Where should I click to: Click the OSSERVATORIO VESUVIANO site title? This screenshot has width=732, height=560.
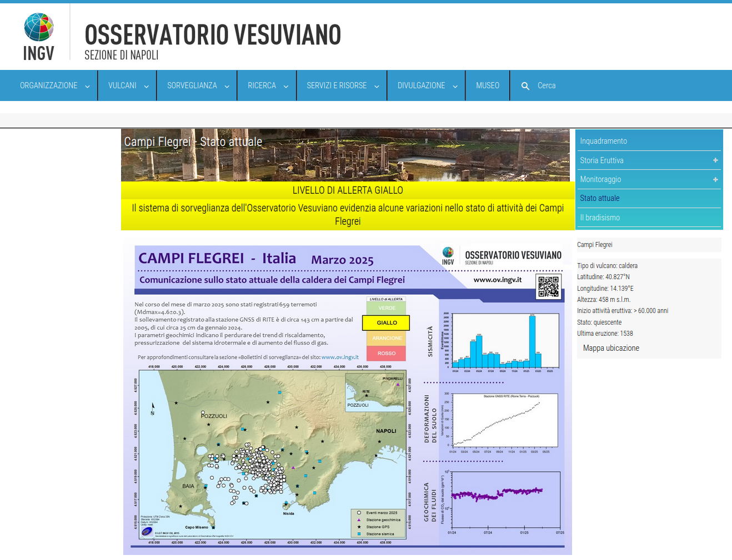(213, 34)
